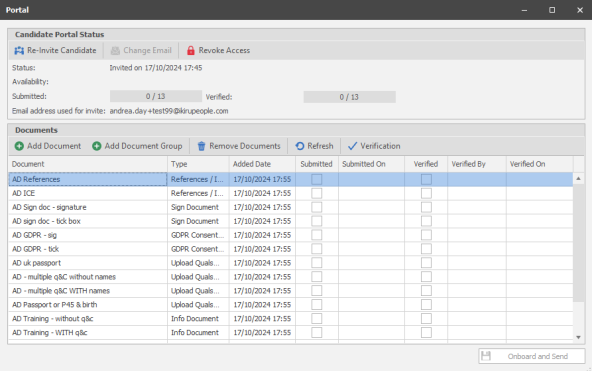The width and height of the screenshot is (592, 371).
Task: Tick Submitted checkbox for AD References
Action: coord(317,179)
